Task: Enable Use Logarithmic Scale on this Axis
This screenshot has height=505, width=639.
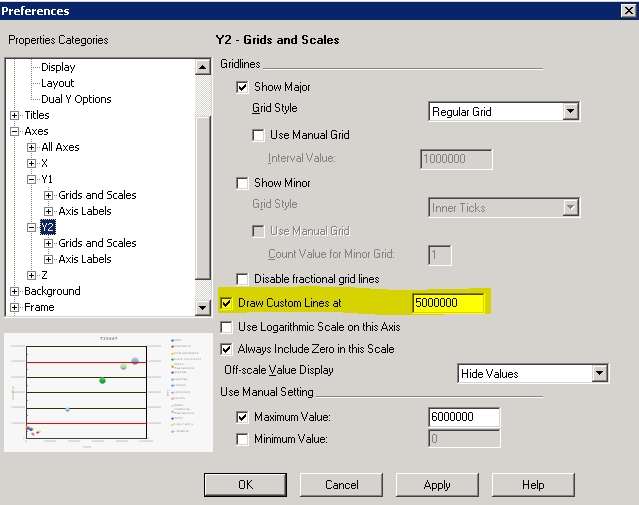Action: pos(226,327)
